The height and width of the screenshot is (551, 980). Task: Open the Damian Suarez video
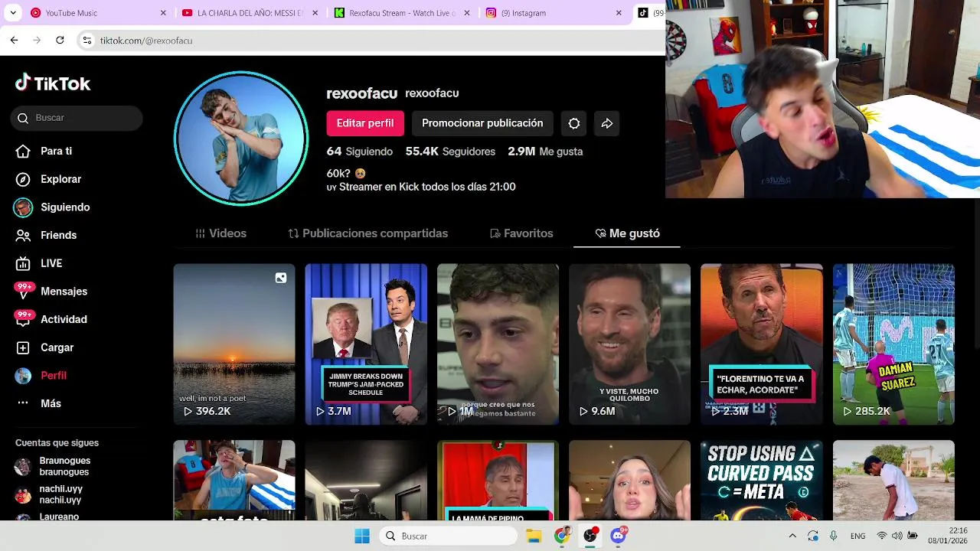point(893,344)
